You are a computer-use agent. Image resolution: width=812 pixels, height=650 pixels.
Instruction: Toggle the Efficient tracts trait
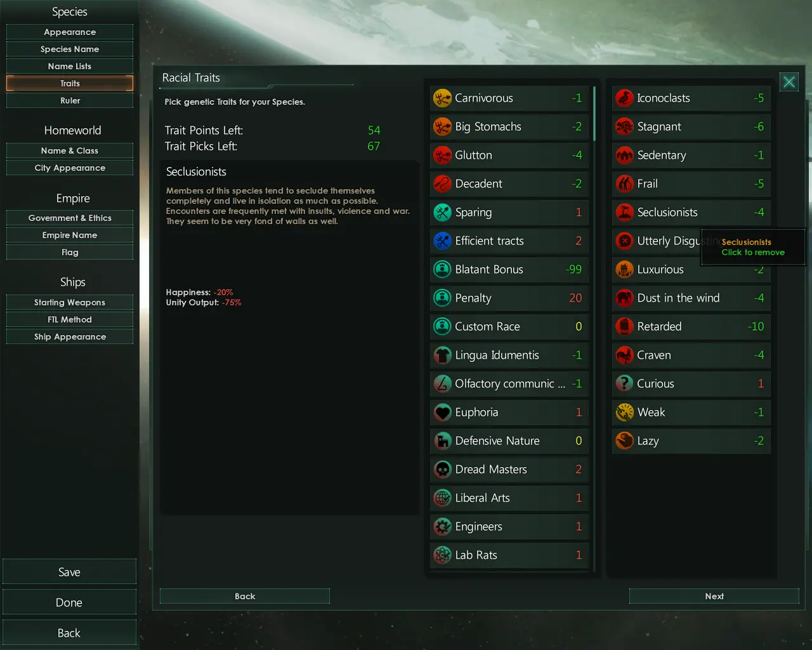click(509, 241)
